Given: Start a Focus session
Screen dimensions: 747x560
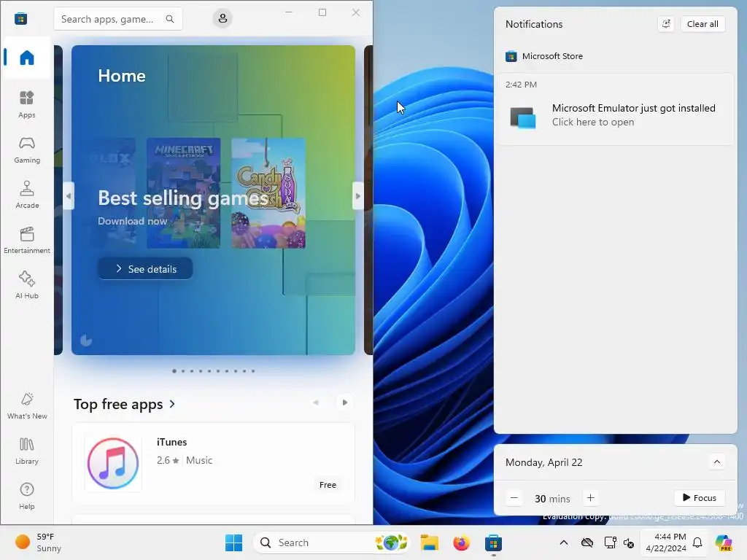Looking at the screenshot, I should pyautogui.click(x=700, y=497).
